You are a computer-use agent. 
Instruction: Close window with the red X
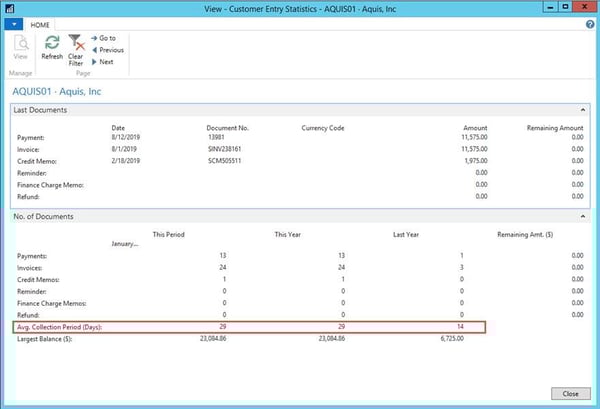click(x=584, y=7)
